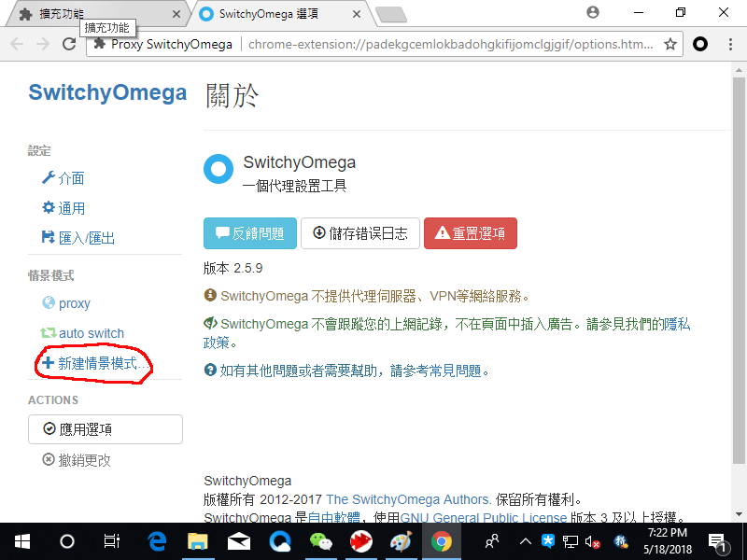The image size is (747, 560).
Task: Open the Action Center notifications icon
Action: 717,542
